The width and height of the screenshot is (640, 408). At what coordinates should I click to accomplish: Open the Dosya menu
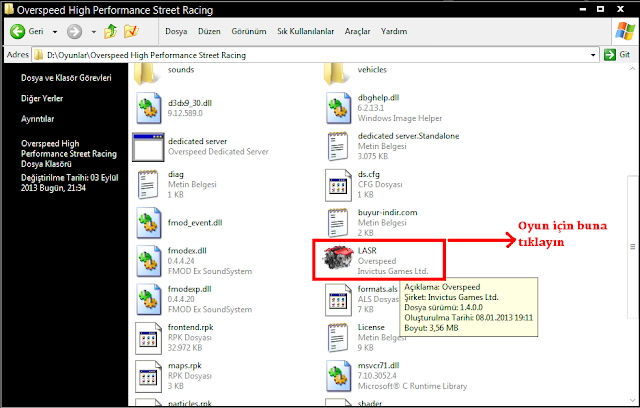[176, 31]
